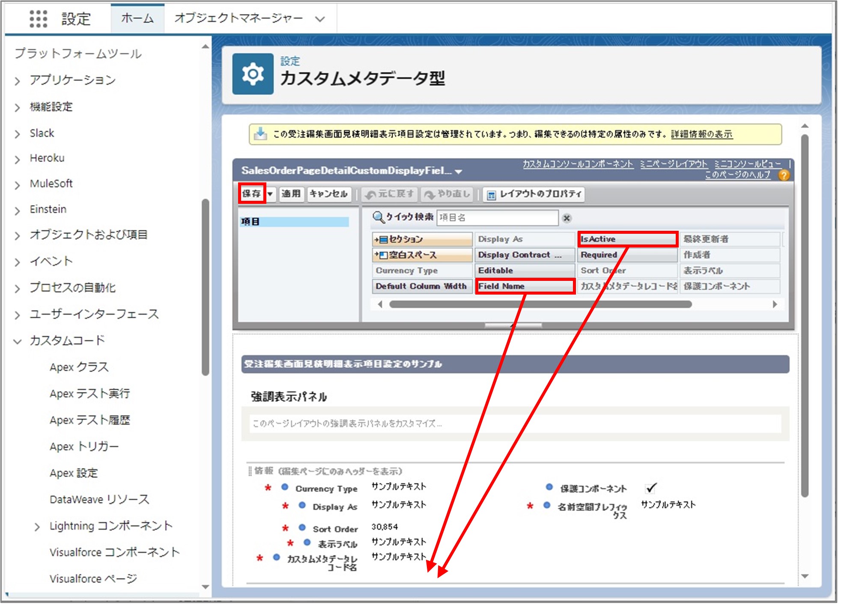The height and width of the screenshot is (605, 868).
Task: Expand the 機能設定 tree node
Action: click(17, 107)
